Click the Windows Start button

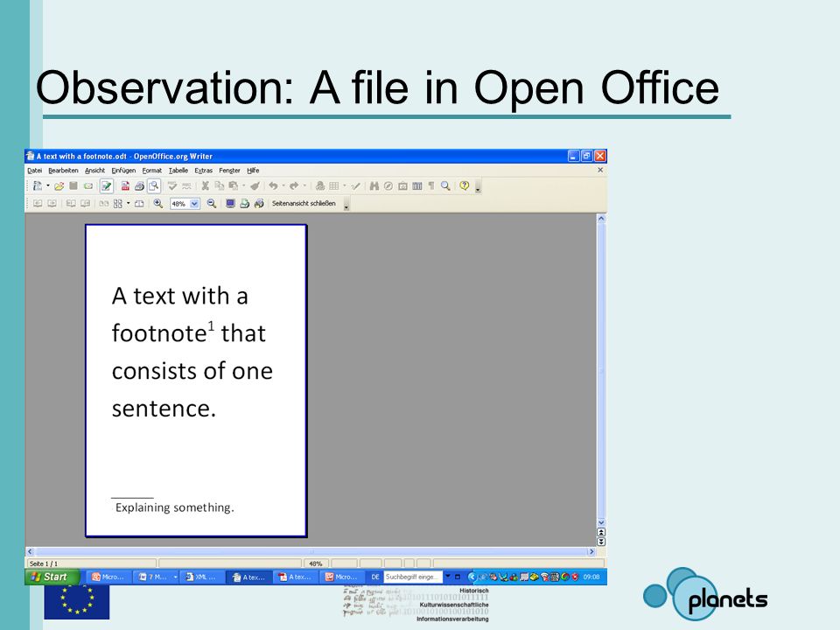[x=52, y=577]
